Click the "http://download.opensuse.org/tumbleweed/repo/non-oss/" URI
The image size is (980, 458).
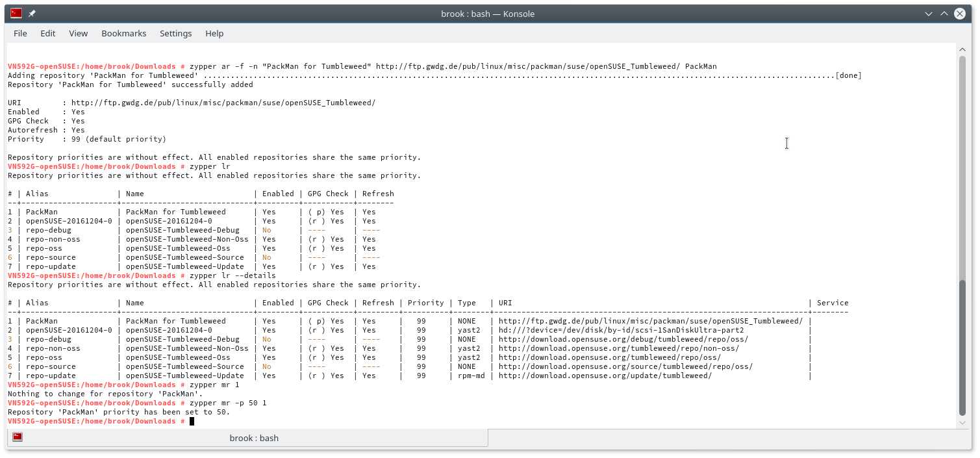619,348
